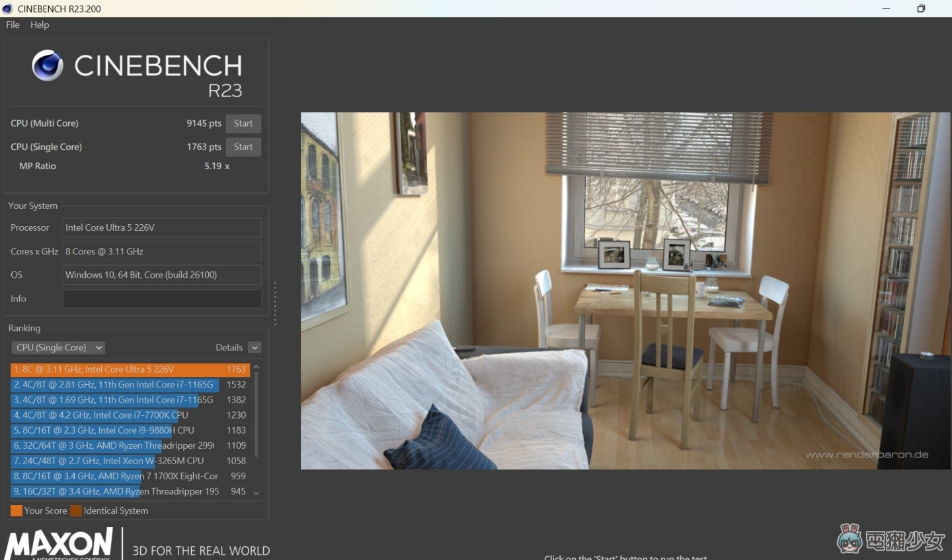Select rank 3 i7-1165G at 1.69 GHz row
This screenshot has width=952, height=560.
[130, 400]
